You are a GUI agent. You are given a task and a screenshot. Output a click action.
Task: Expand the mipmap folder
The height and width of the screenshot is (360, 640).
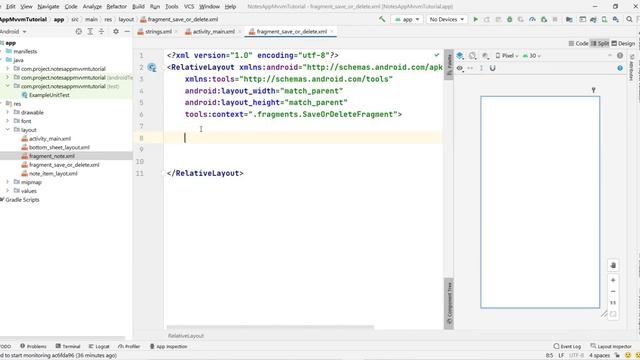pos(7,182)
